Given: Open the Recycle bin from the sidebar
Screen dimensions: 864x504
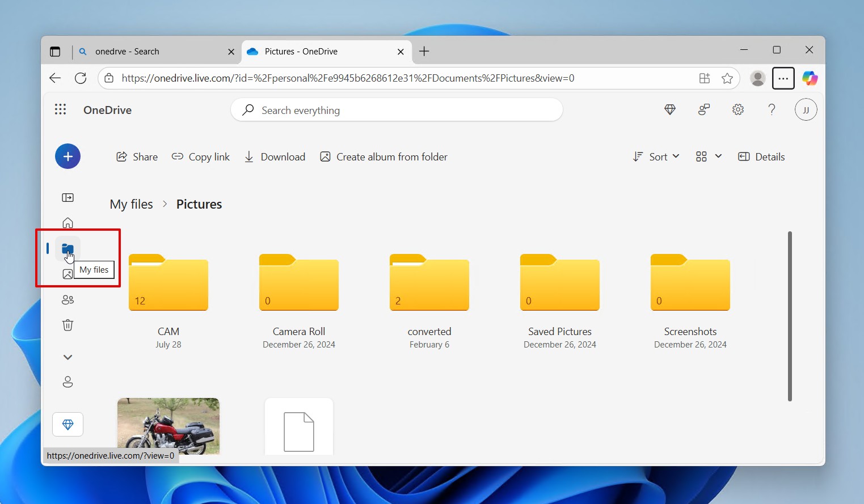Looking at the screenshot, I should point(68,325).
